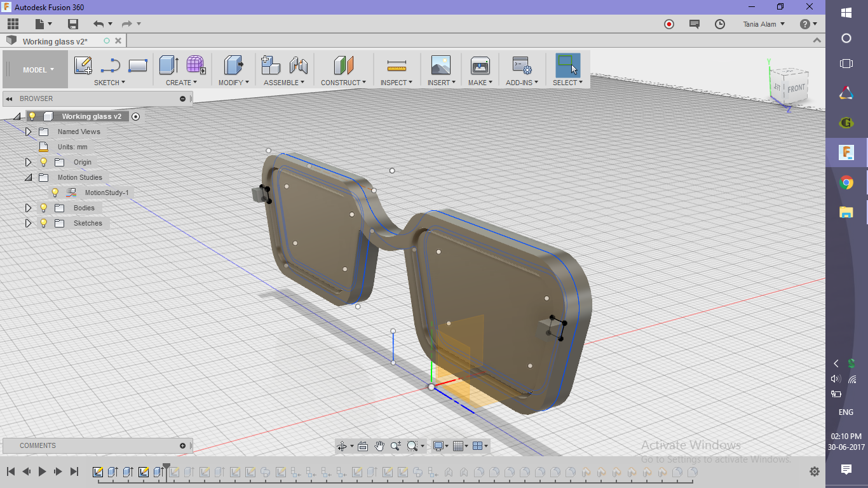Click the Scripts and Add-Ins icon
This screenshot has width=868, height=488.
tap(522, 65)
